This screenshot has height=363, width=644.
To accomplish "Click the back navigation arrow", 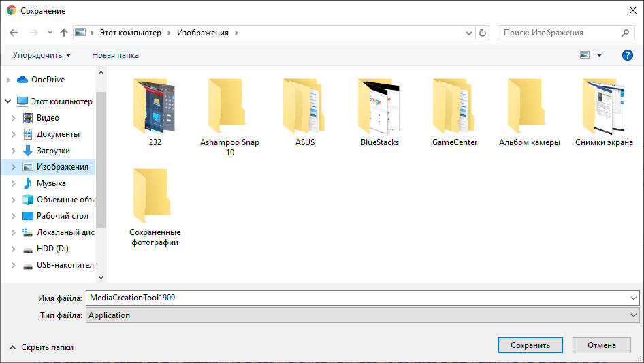I will 14,33.
